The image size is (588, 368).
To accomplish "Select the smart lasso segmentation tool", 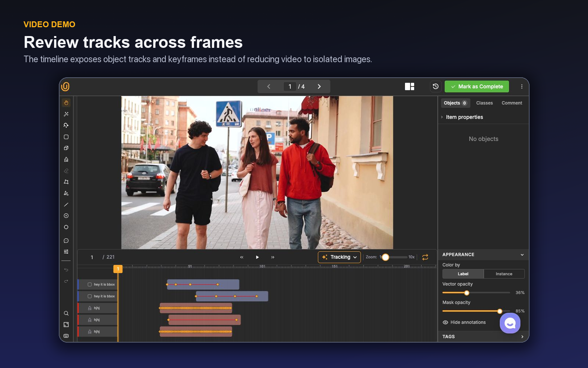I will (x=66, y=125).
